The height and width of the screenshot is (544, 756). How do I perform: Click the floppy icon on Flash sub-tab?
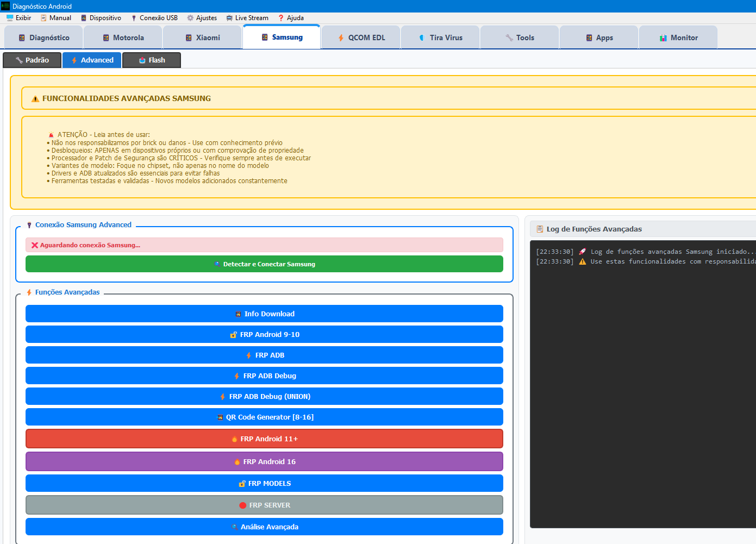point(142,60)
